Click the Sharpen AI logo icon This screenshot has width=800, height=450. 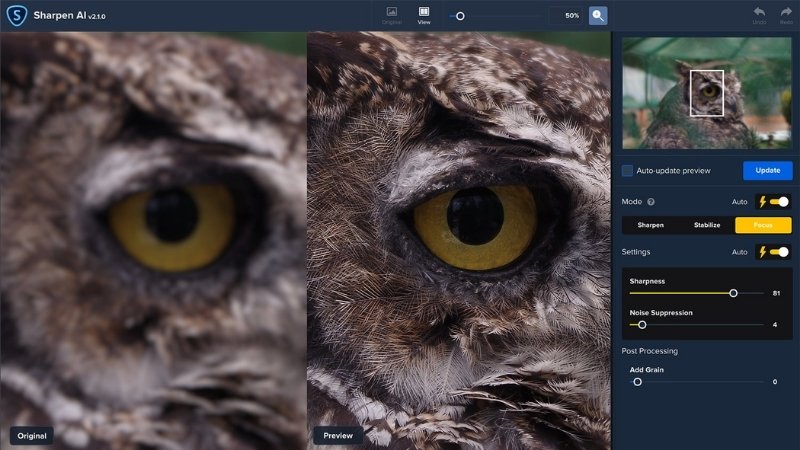pos(16,15)
